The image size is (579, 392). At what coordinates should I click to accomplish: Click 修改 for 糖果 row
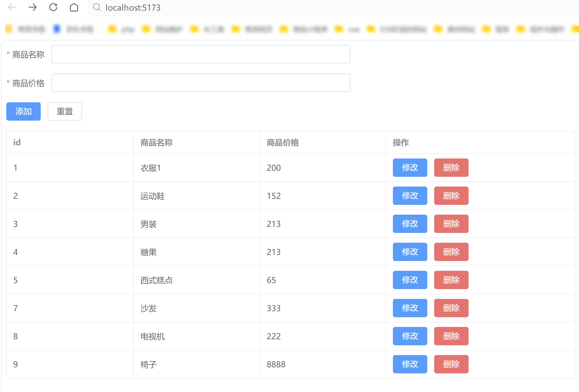point(410,252)
